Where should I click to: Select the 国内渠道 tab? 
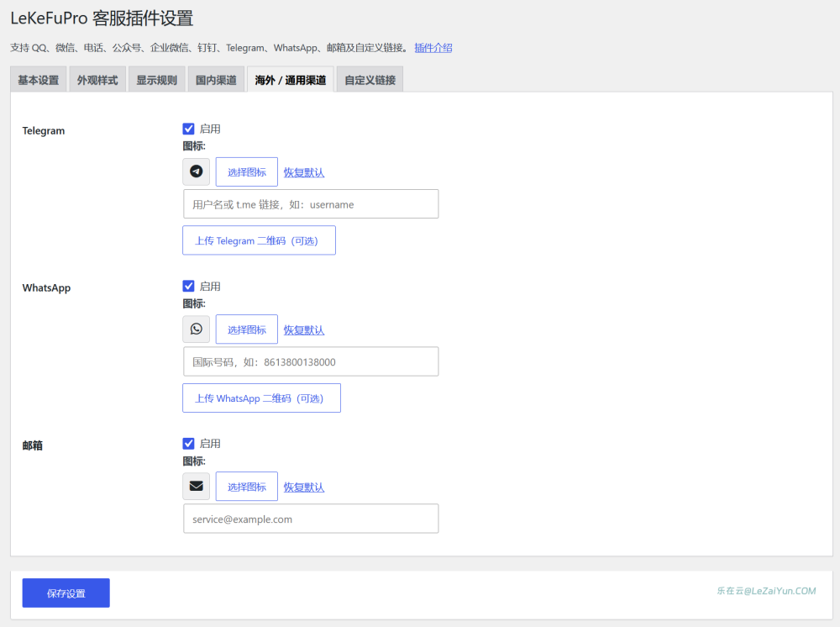pos(216,80)
